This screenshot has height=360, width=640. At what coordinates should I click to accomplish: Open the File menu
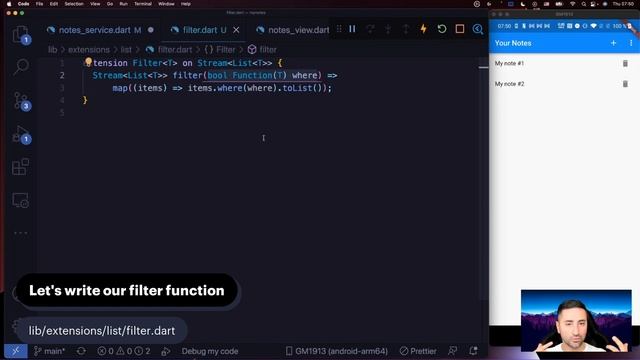(x=39, y=4)
